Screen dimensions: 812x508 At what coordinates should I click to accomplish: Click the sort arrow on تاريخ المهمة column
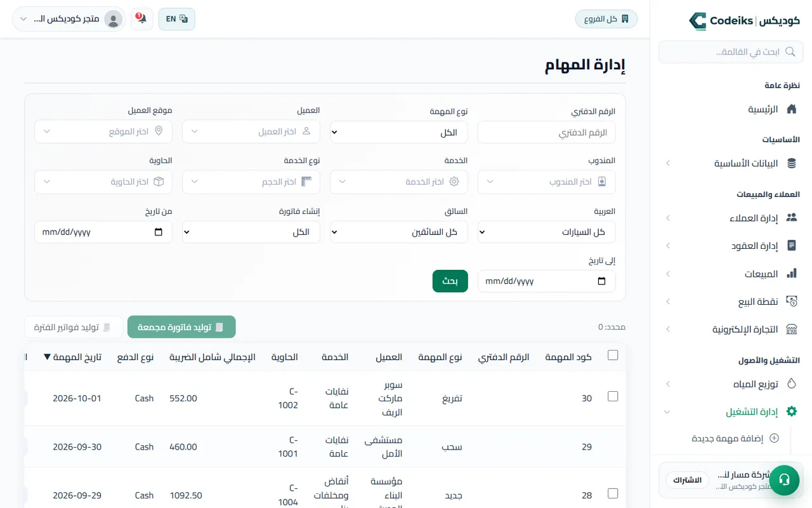[x=47, y=357]
